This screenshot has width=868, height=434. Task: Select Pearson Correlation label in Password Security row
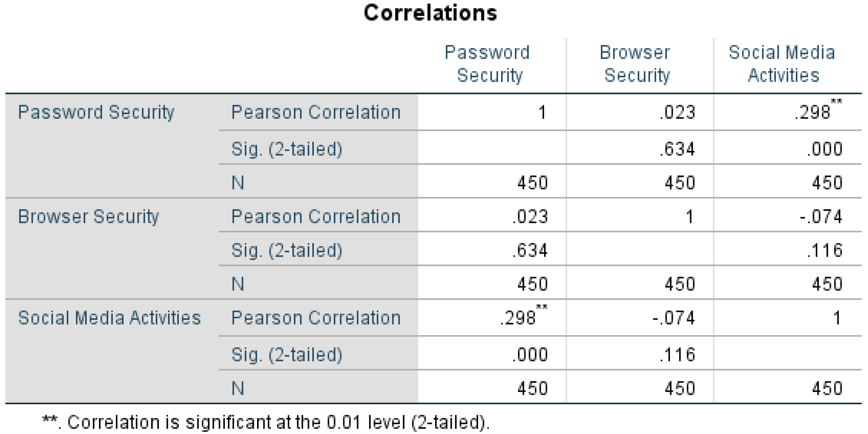(316, 112)
